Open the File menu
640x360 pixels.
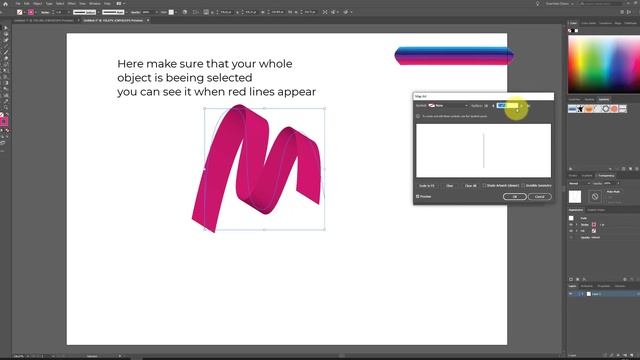(x=18, y=4)
